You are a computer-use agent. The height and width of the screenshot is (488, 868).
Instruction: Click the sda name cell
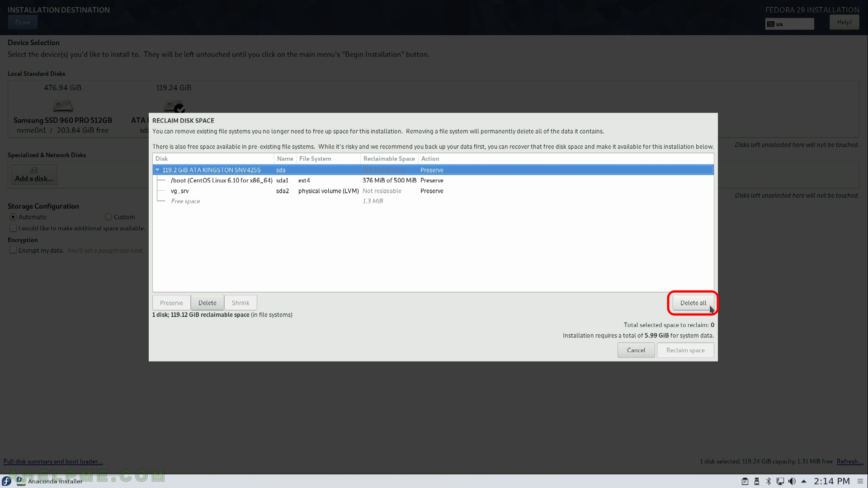pos(281,170)
